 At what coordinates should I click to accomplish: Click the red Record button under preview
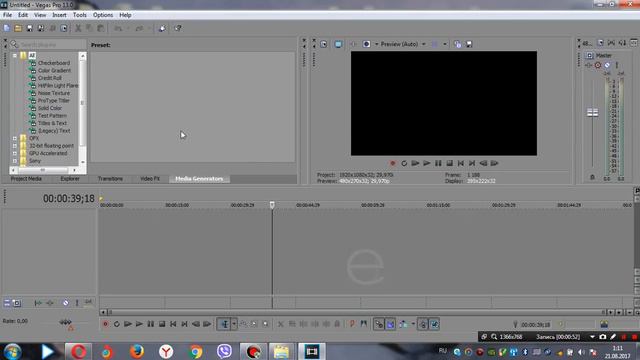click(x=393, y=163)
